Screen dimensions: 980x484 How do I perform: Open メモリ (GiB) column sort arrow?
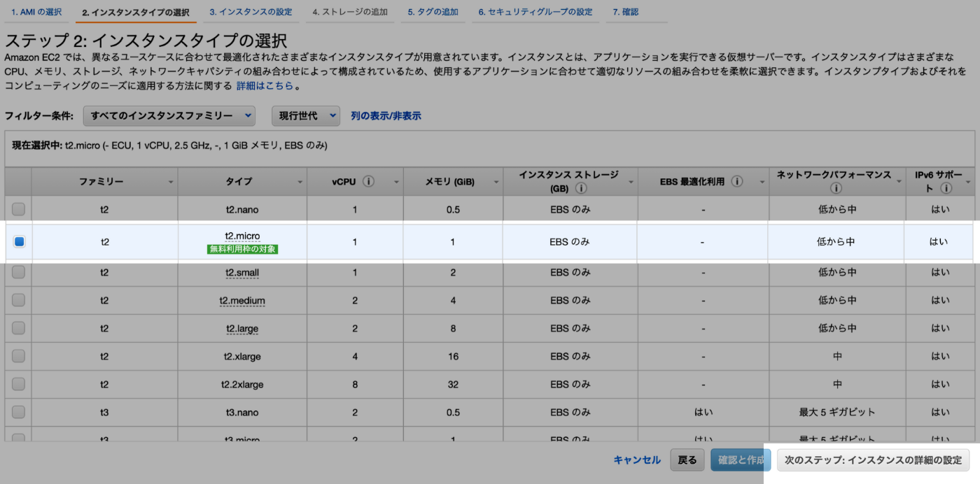point(496,182)
